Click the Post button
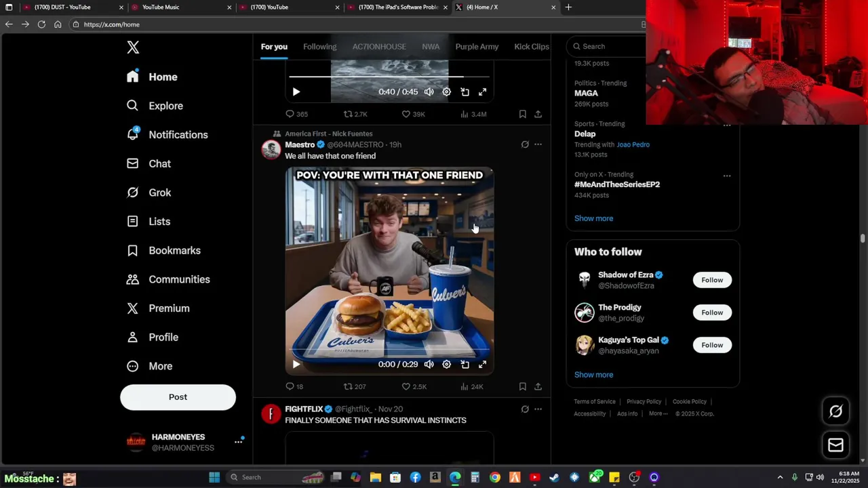 tap(178, 397)
